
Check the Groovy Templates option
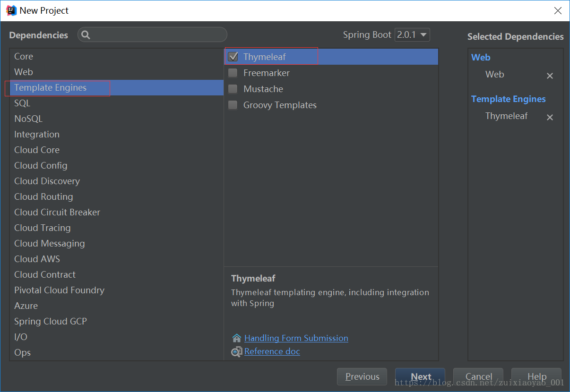pyautogui.click(x=233, y=105)
